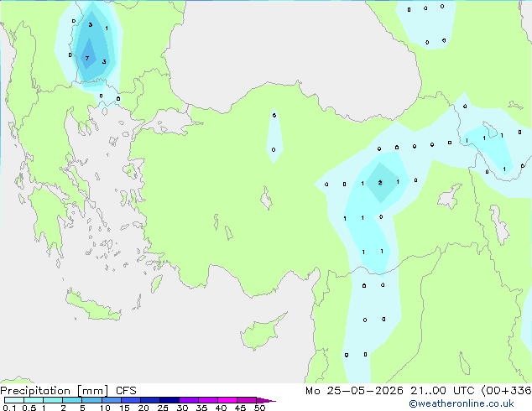This screenshot has width=532, height=411.
Task: Click the precipitation value '7' on the map
Action: point(87,59)
